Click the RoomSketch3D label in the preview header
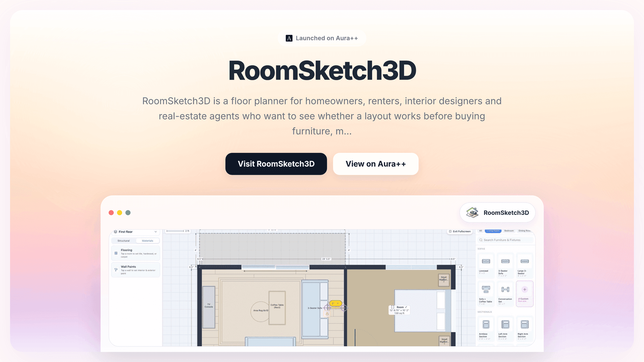The height and width of the screenshot is (362, 644). pyautogui.click(x=506, y=213)
